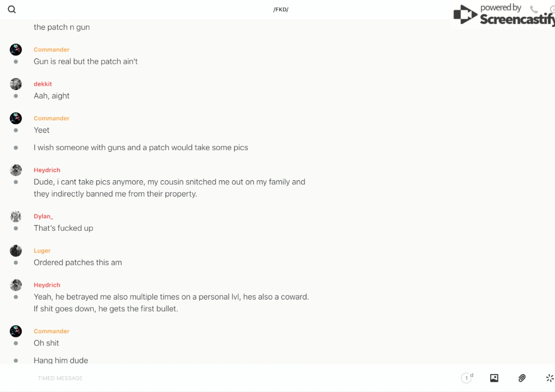The height and width of the screenshot is (392, 555).
Task: Toggle the 1d timed message timer
Action: pos(467,378)
